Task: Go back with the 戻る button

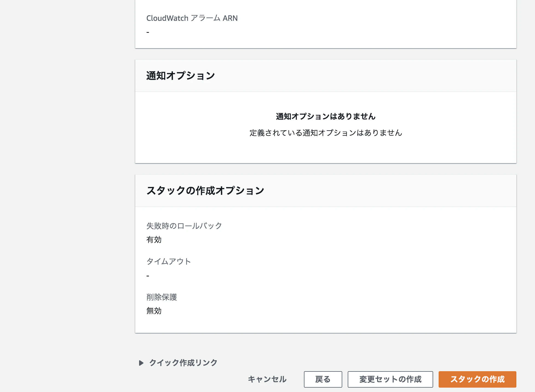Action: 323,379
